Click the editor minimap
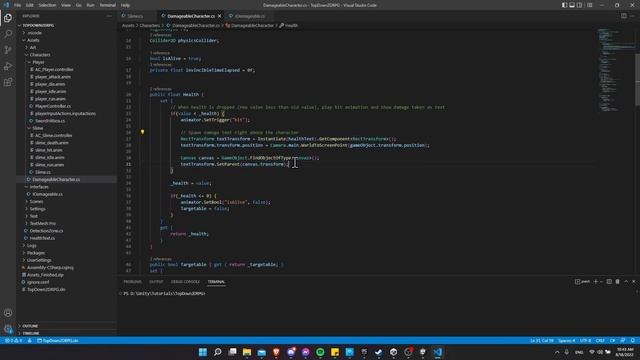Image resolution: width=640 pixels, height=360 pixels. pyautogui.click(x=615, y=69)
